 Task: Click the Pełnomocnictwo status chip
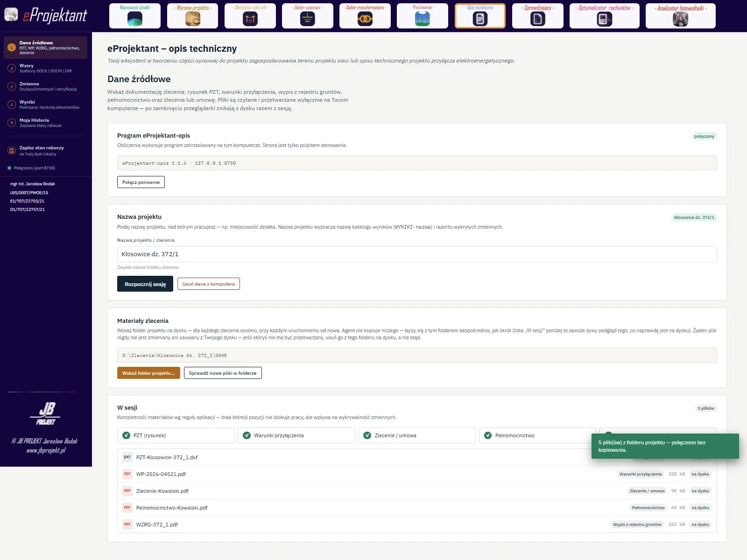pos(537,435)
